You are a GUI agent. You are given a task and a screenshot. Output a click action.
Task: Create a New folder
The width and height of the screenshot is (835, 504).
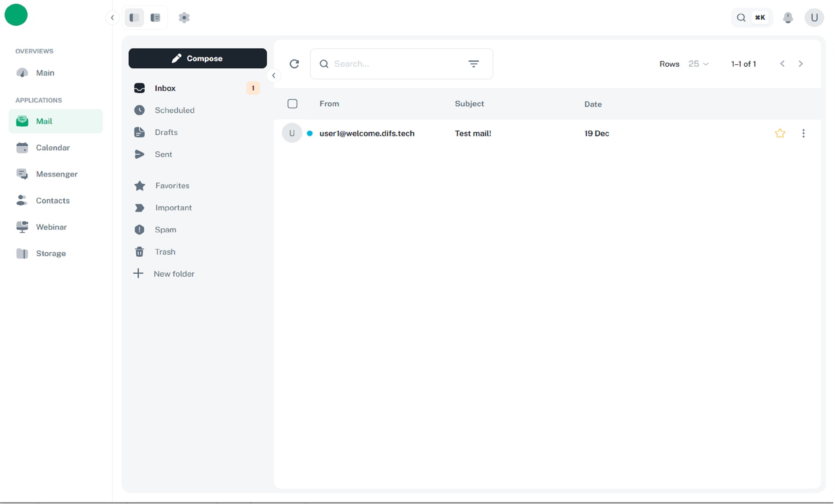click(x=197, y=273)
